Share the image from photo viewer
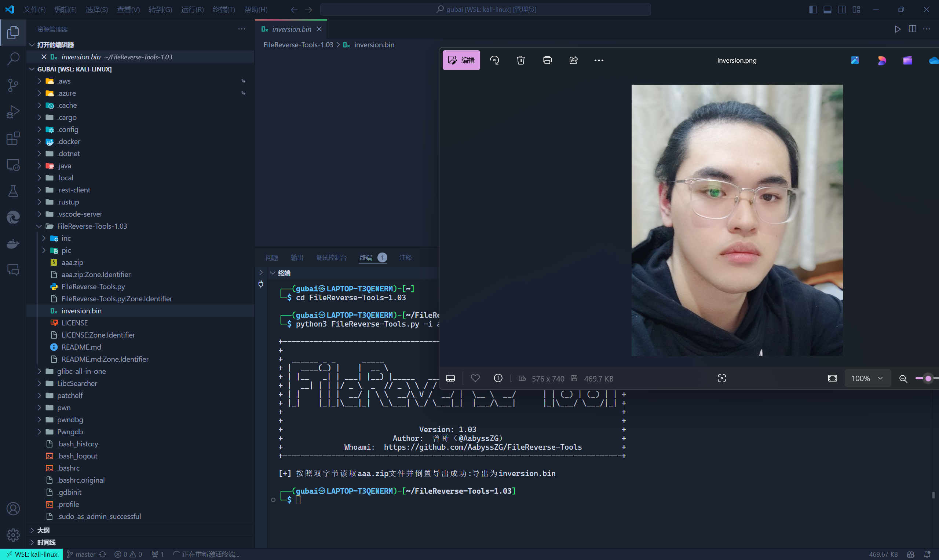The height and width of the screenshot is (560, 939). click(574, 60)
